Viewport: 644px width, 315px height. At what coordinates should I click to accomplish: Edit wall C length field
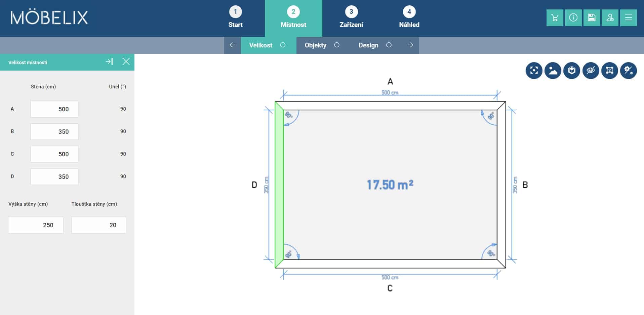click(54, 154)
